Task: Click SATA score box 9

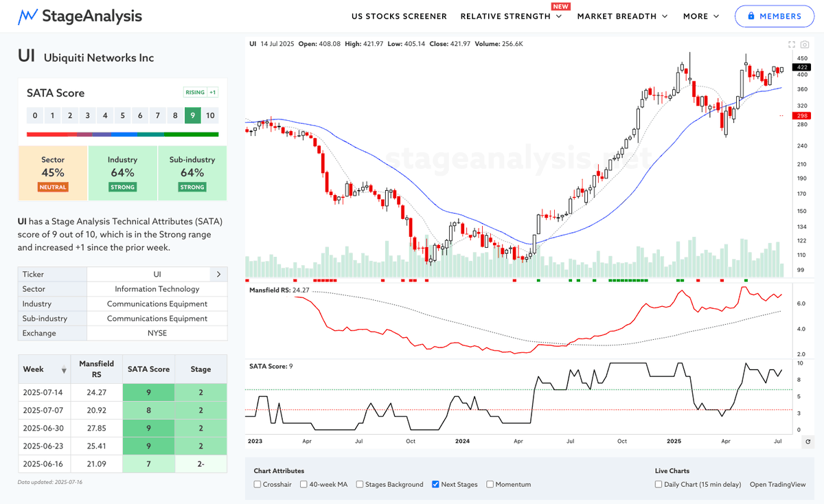Action: pos(193,115)
